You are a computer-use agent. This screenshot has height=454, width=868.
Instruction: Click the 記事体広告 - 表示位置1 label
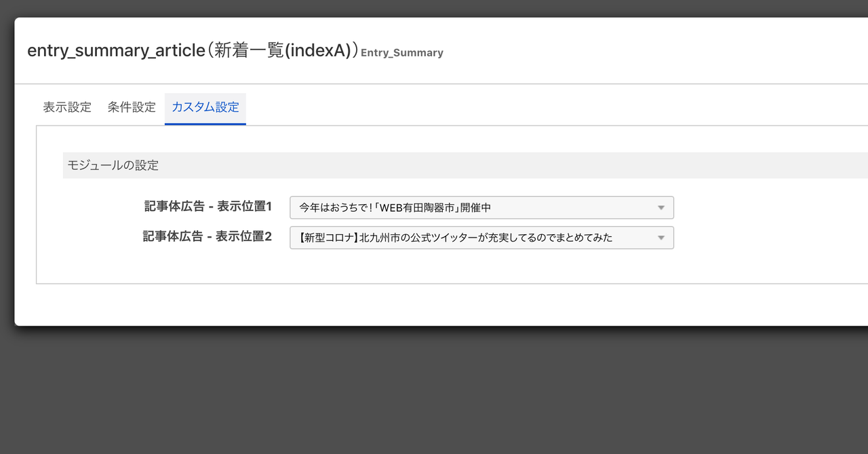point(208,206)
